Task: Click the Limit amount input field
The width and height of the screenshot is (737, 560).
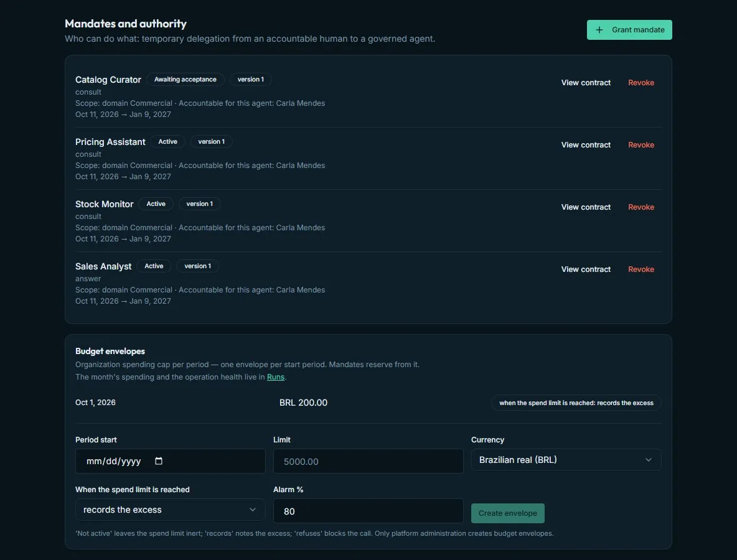Action: click(368, 461)
